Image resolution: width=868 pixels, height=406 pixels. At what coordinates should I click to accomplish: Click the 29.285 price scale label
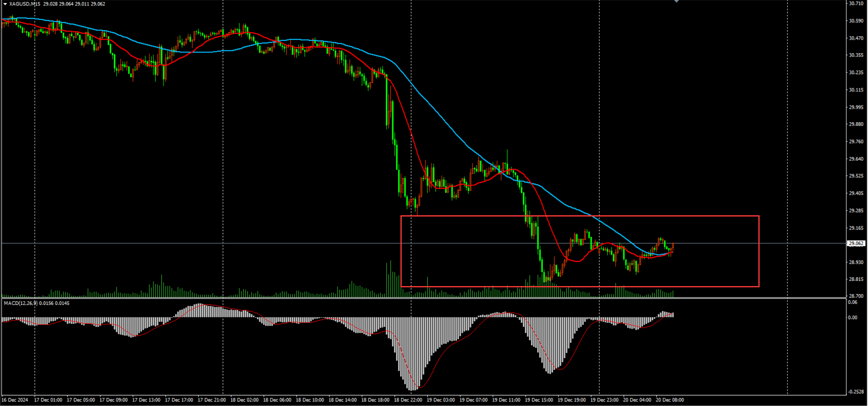856,211
